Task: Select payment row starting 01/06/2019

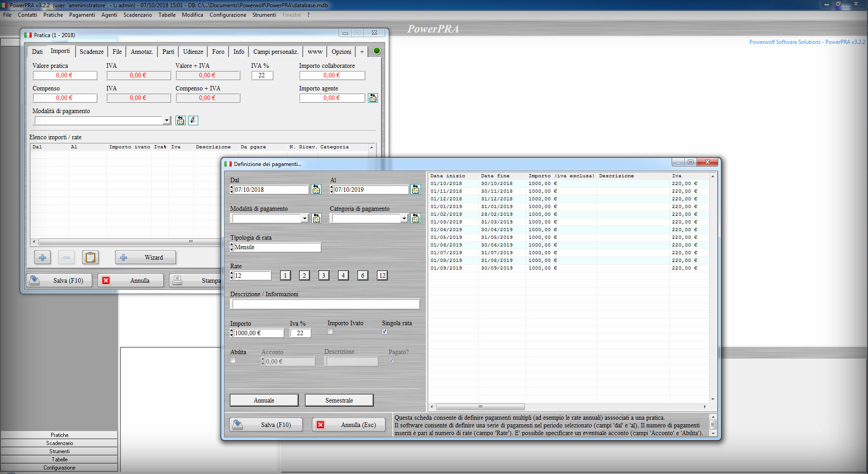Action: [x=568, y=245]
